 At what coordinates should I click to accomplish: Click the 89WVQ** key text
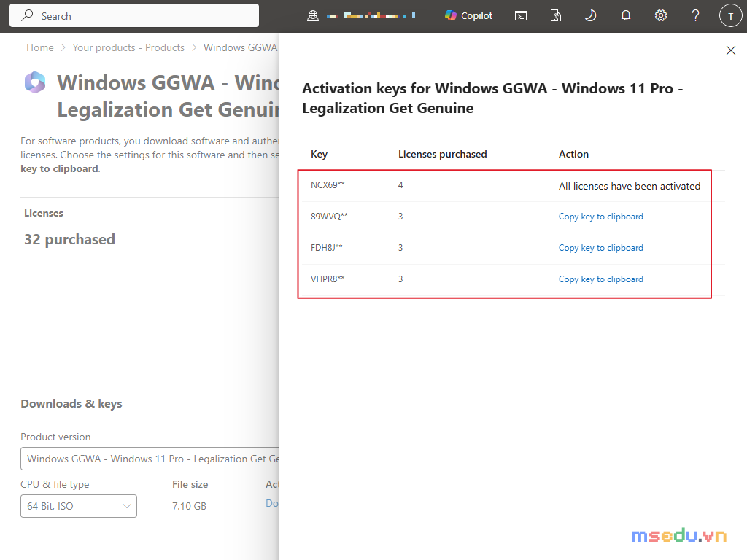tap(329, 217)
